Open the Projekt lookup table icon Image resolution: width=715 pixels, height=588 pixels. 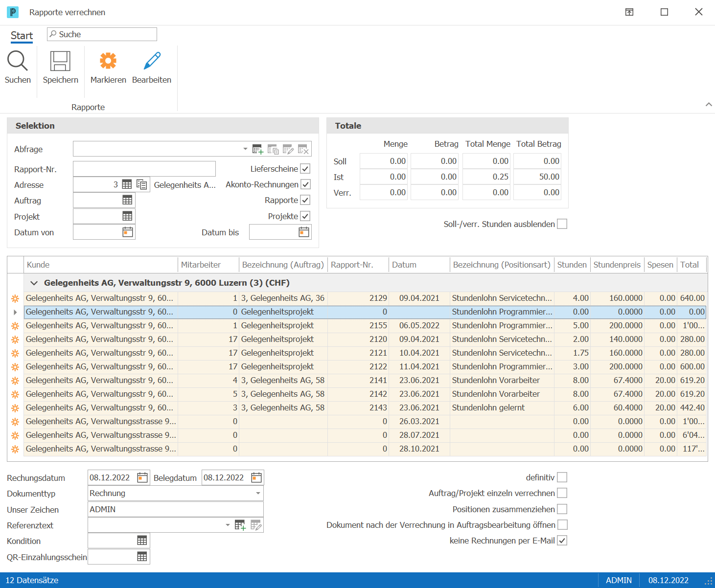pos(127,216)
